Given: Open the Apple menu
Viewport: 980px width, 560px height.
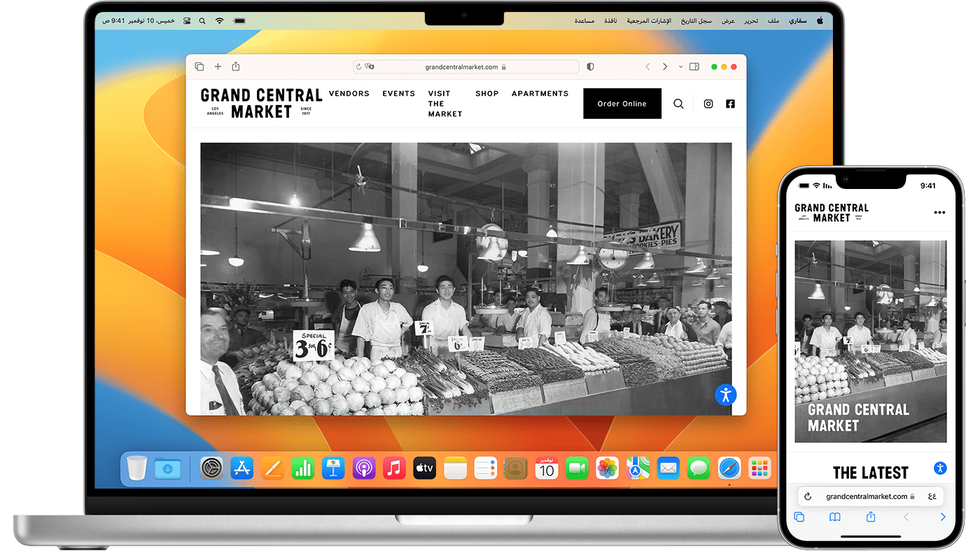Looking at the screenshot, I should click(x=820, y=21).
